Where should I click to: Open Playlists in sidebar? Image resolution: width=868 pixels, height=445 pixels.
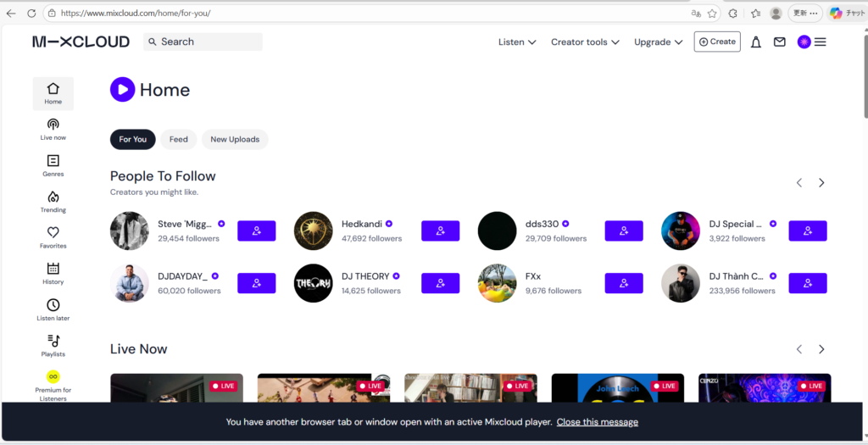click(53, 345)
